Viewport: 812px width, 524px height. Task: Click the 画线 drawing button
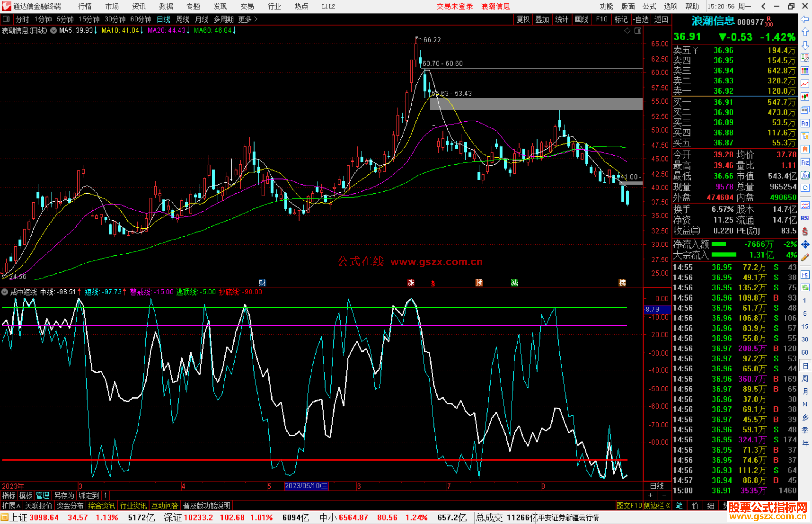click(582, 19)
